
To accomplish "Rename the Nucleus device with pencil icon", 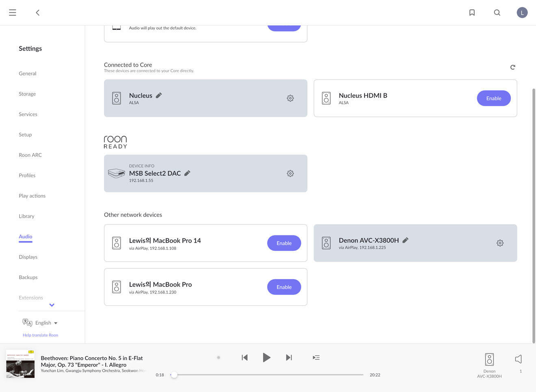I will tap(159, 95).
